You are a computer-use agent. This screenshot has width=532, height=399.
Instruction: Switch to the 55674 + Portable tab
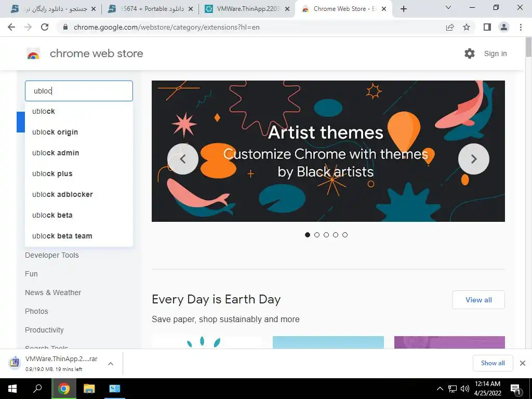[x=151, y=9]
